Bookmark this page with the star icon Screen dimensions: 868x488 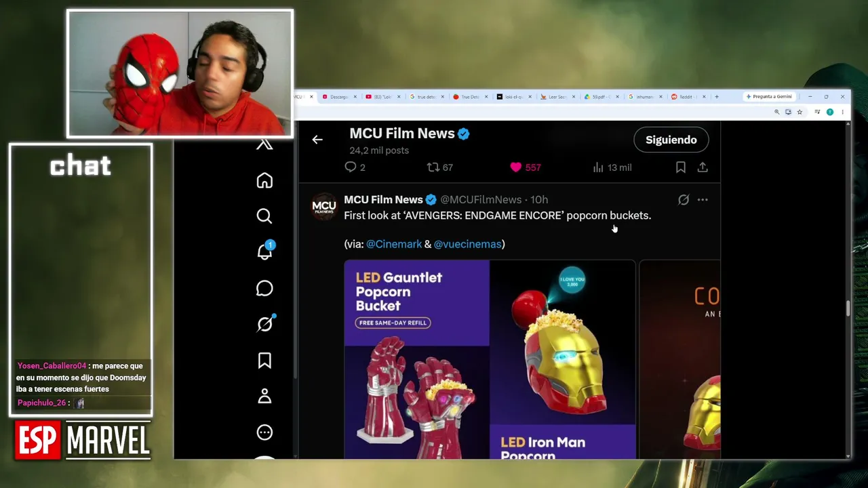click(800, 112)
